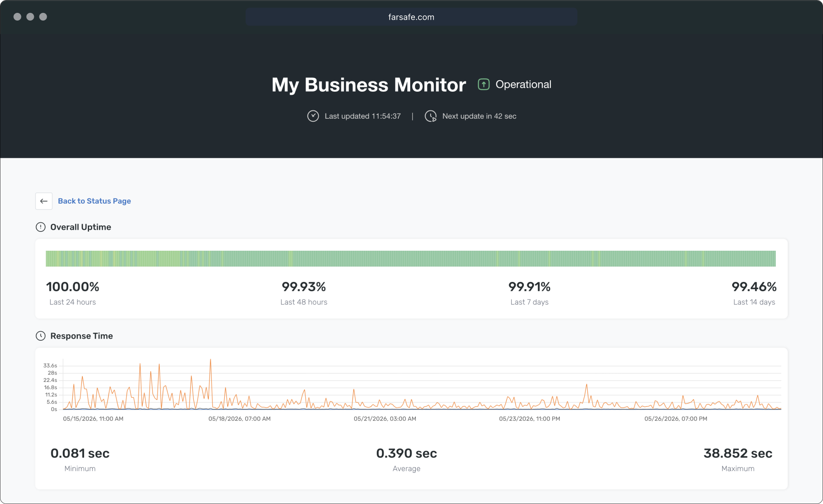Click the Last 14 days label
The height and width of the screenshot is (504, 823).
point(754,302)
